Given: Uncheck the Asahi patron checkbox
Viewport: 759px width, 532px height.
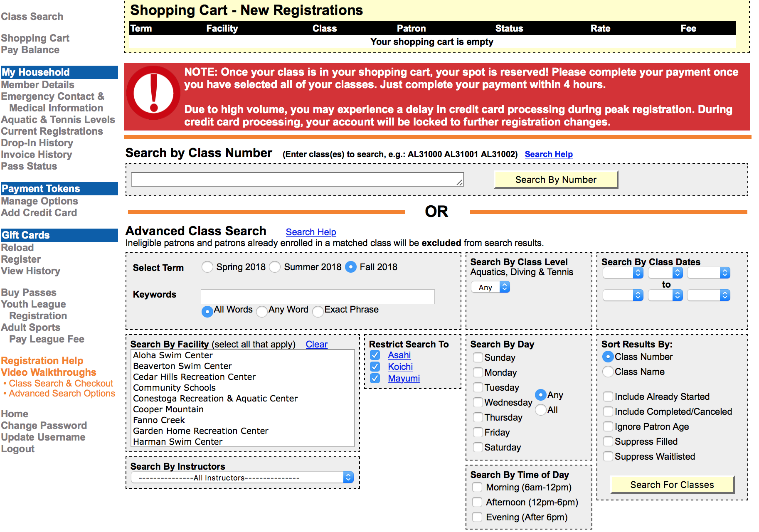Looking at the screenshot, I should pos(375,355).
